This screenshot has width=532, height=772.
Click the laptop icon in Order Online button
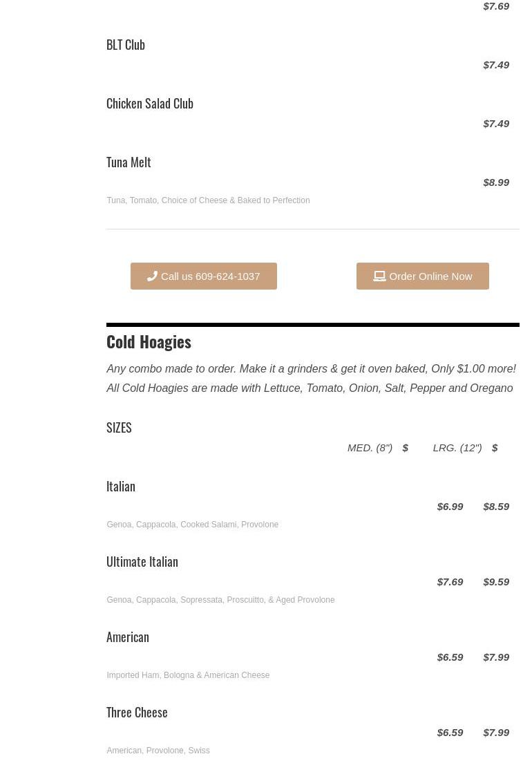pyautogui.click(x=379, y=276)
